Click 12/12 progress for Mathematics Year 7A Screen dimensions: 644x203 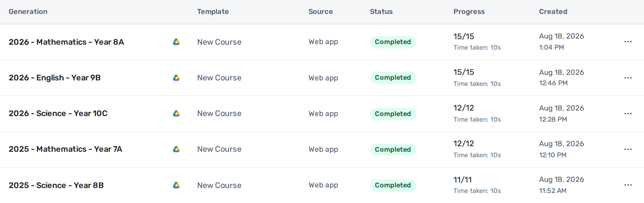point(464,144)
